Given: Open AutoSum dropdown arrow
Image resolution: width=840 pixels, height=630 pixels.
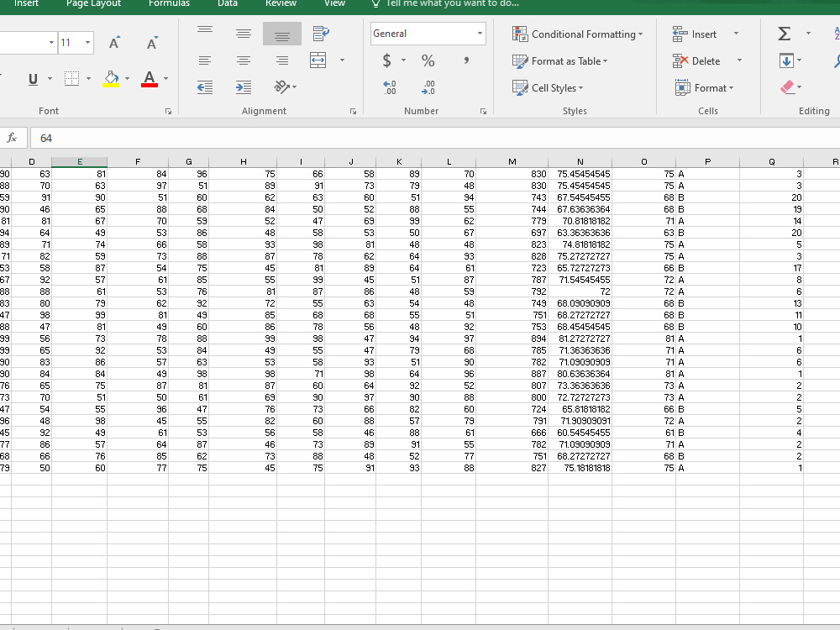Looking at the screenshot, I should (x=808, y=34).
